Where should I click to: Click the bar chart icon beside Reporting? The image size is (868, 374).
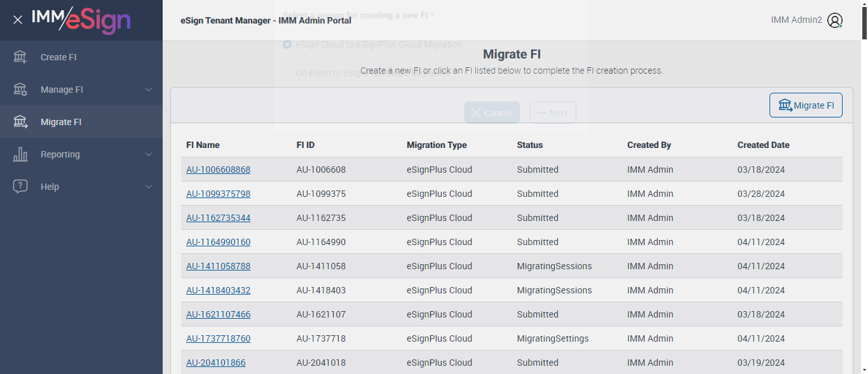[x=20, y=154]
